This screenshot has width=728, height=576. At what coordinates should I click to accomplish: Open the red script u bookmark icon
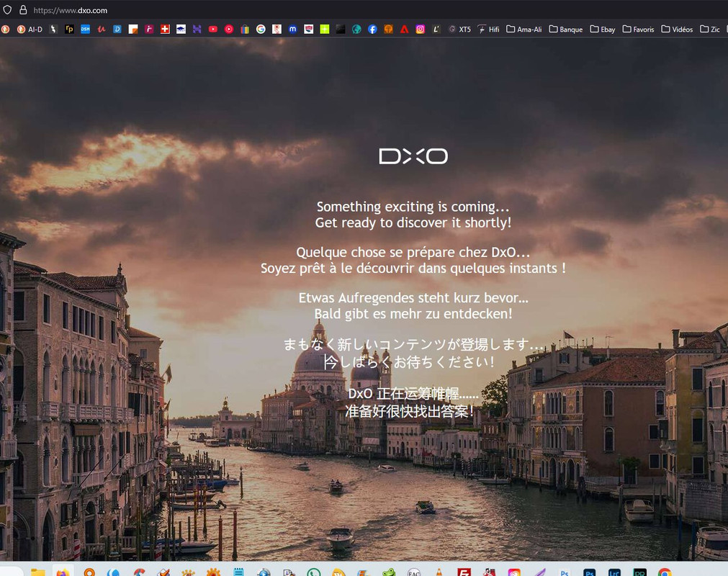point(102,30)
